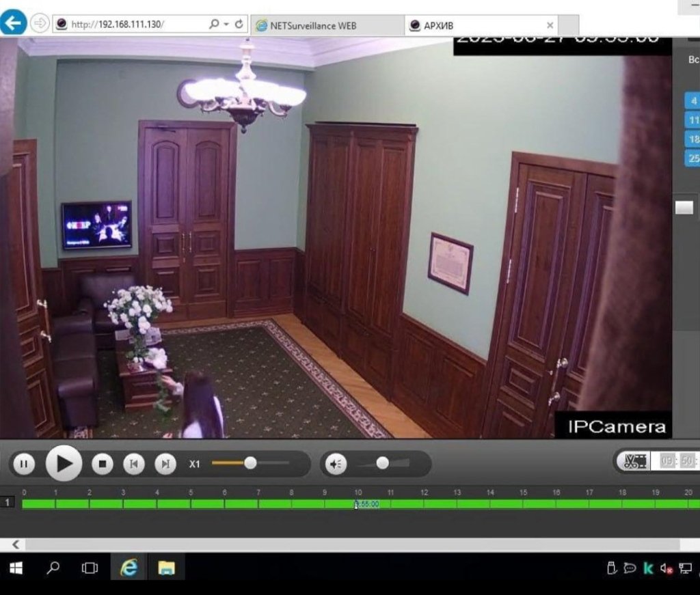This screenshot has height=595, width=700.
Task: Mute audio with the speaker icon
Action: pos(335,465)
